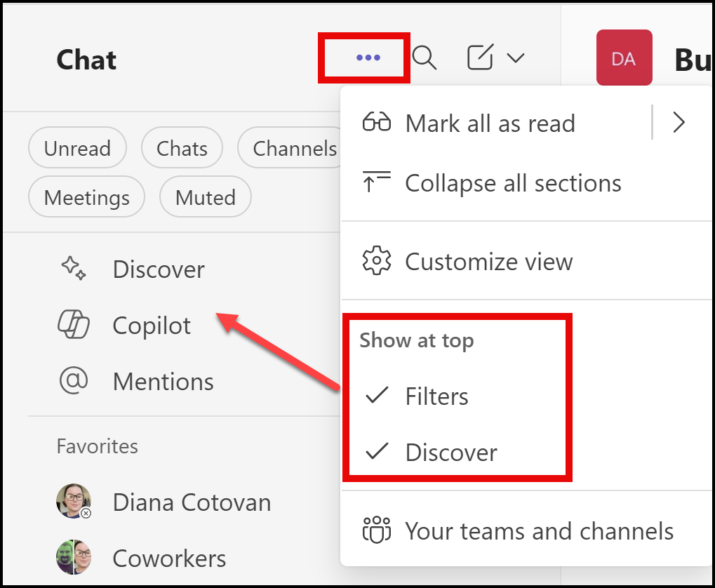Open the chat with Diana Cotovan
Screen dimensions: 715x588
[x=191, y=502]
